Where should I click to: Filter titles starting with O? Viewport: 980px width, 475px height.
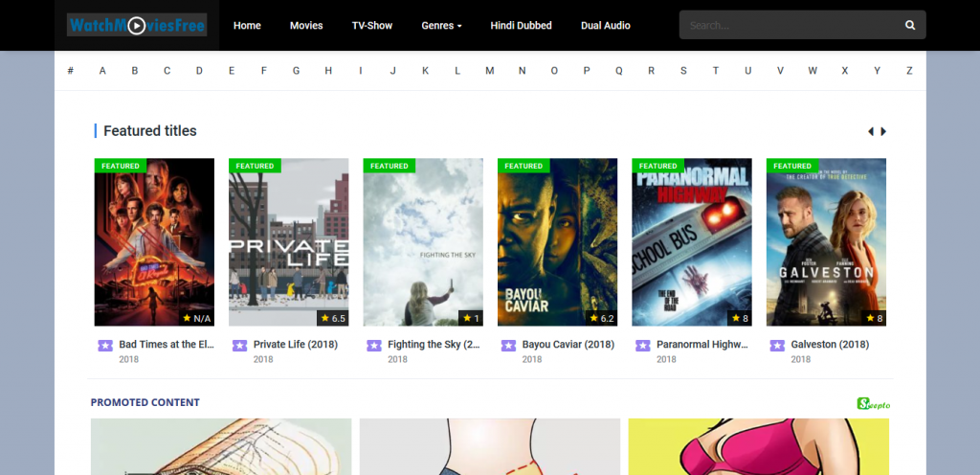[x=554, y=71]
